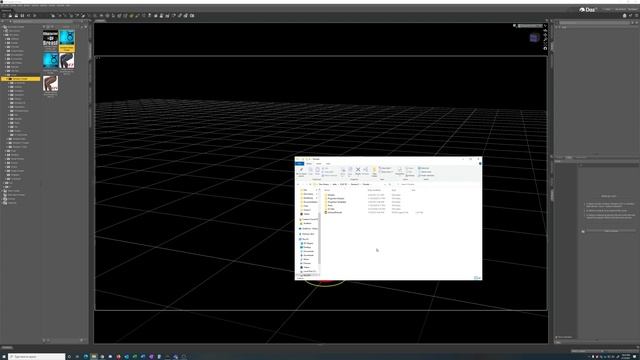Click Select all in Explorer ribbon
Image resolution: width=640 pixels, height=360 pixels.
pos(424,168)
